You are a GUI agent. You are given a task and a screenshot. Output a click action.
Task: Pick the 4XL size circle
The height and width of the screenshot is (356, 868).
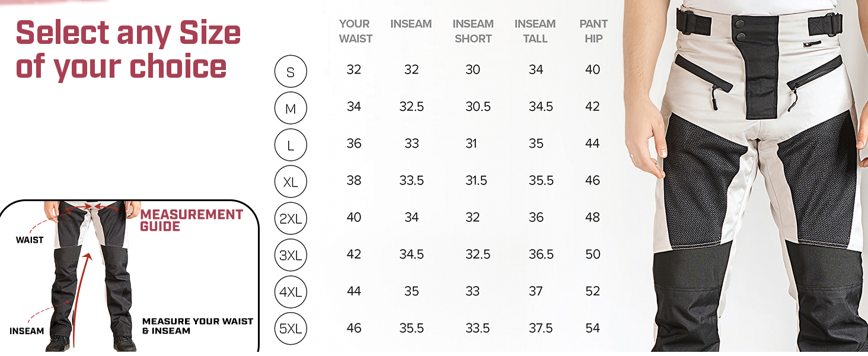(291, 293)
